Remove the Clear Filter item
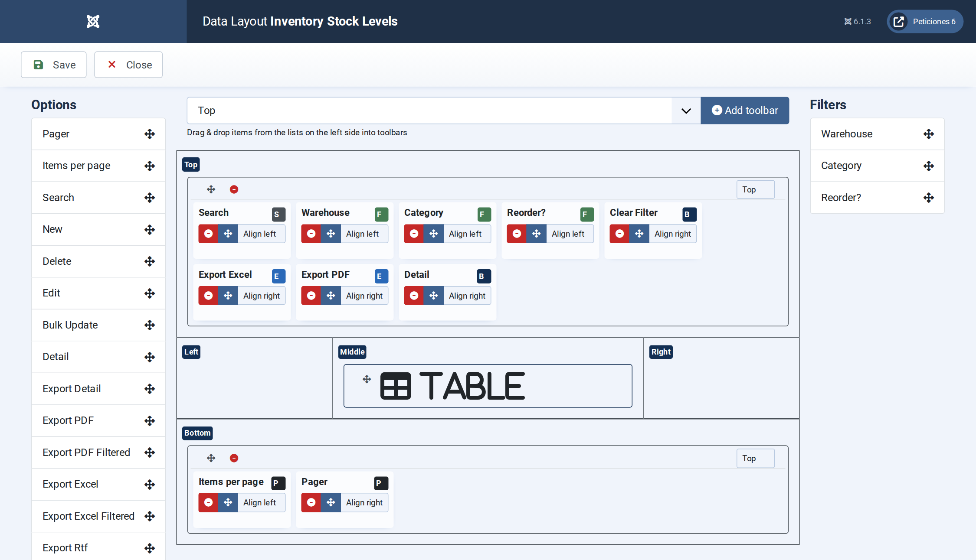976x560 pixels. tap(620, 234)
